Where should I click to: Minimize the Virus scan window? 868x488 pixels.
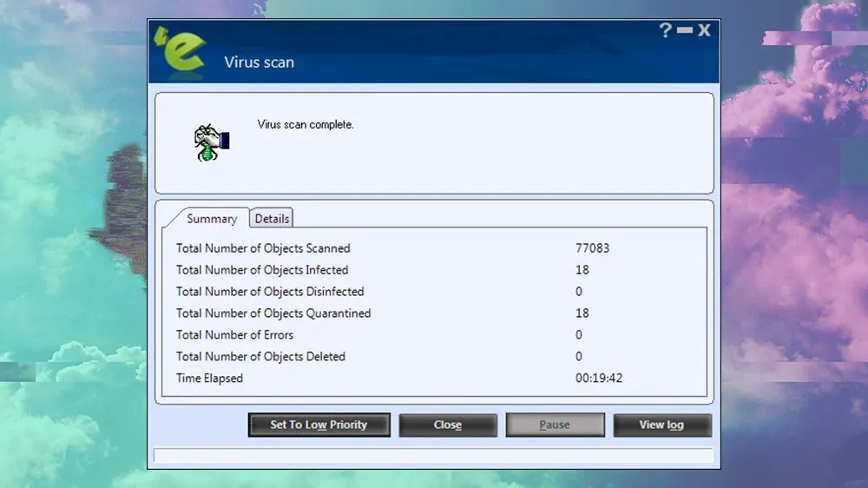point(685,30)
